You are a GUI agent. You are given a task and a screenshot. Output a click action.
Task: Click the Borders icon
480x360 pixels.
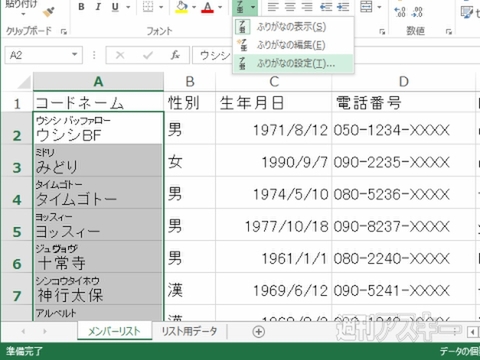click(x=148, y=7)
